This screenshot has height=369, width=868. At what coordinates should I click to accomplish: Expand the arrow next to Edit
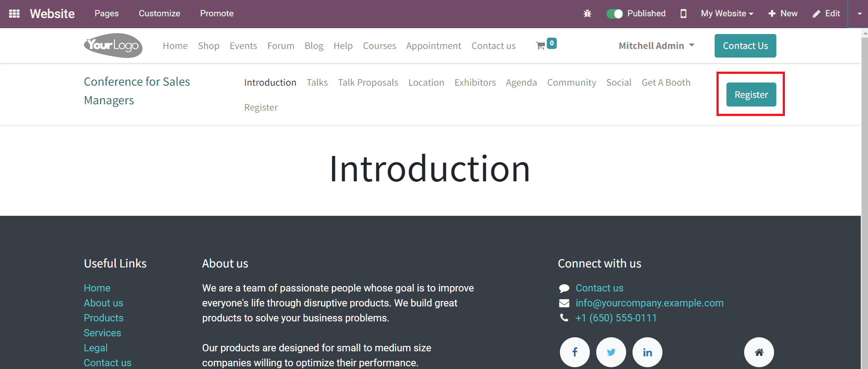click(859, 14)
